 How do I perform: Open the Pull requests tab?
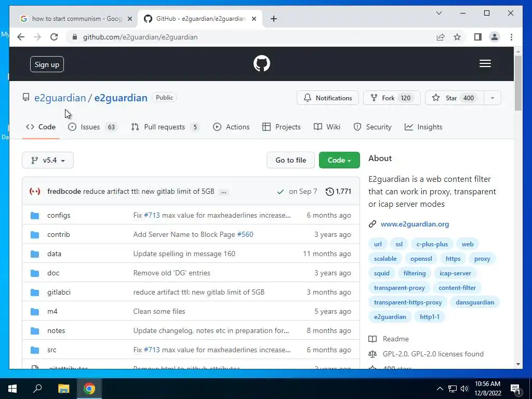tap(166, 127)
